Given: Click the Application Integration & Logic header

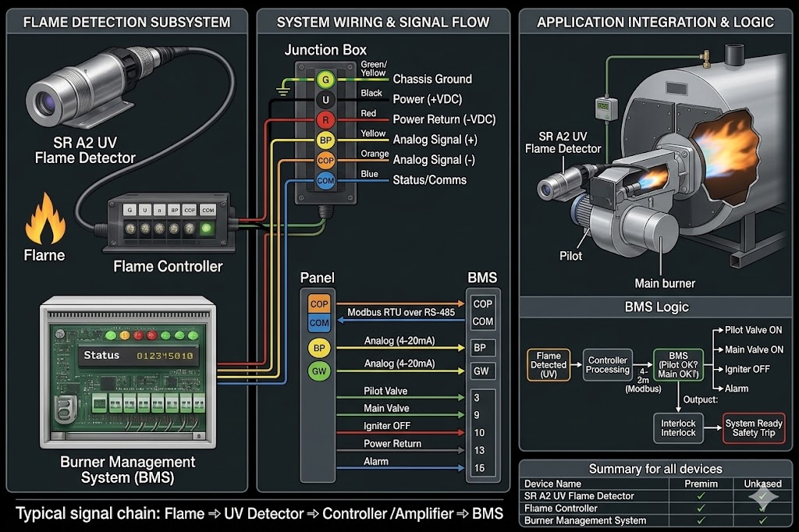Looking at the screenshot, I should coord(655,23).
